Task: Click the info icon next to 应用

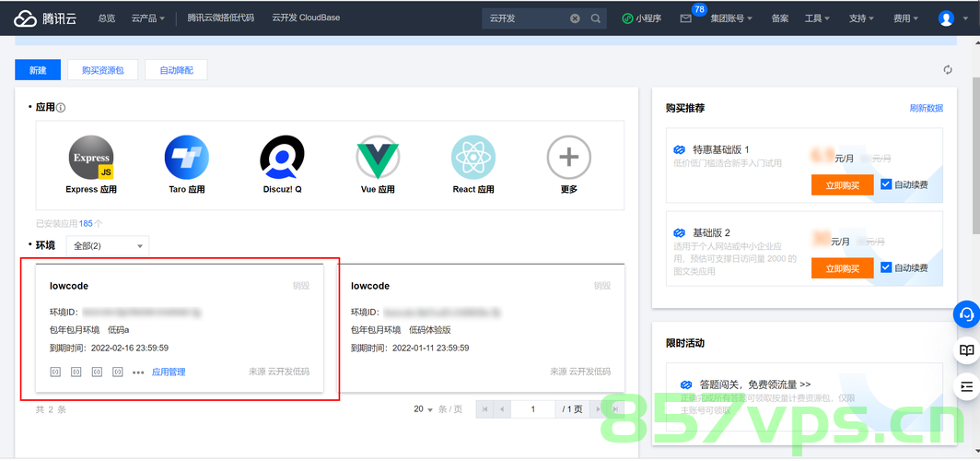Action: pyautogui.click(x=61, y=108)
